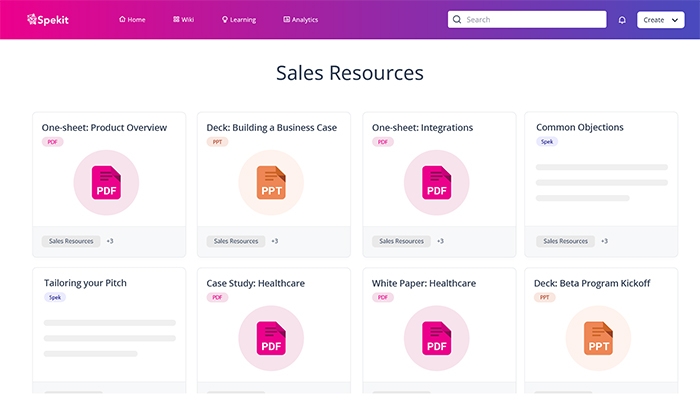Open the Analytics navigation item
The width and height of the screenshot is (700, 400).
(301, 20)
